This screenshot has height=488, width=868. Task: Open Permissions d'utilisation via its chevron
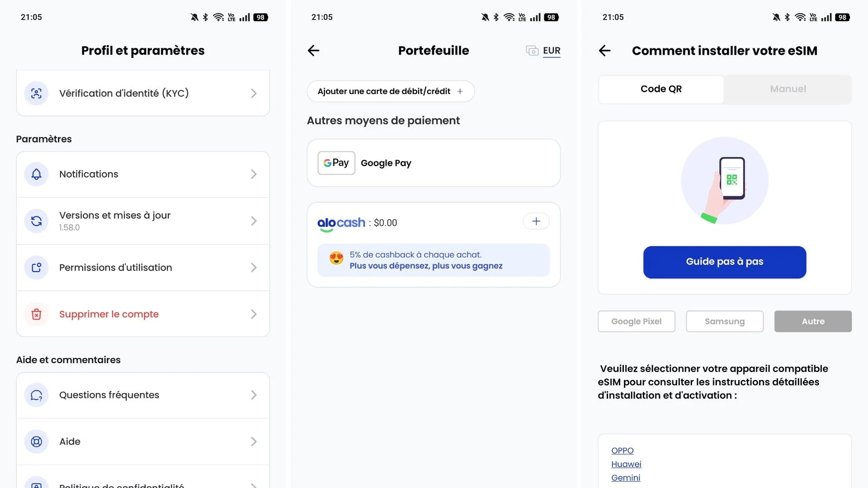tap(254, 268)
